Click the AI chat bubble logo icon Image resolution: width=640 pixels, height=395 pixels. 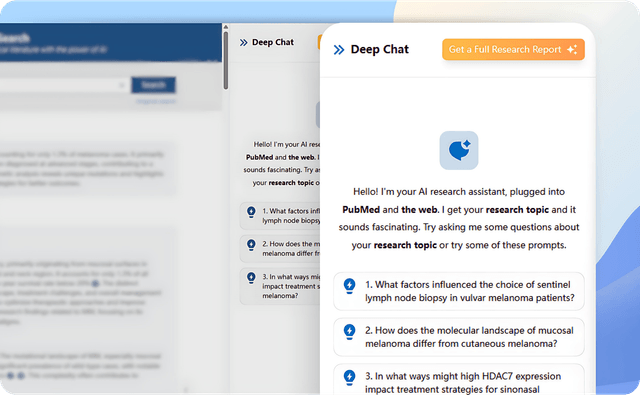(459, 150)
